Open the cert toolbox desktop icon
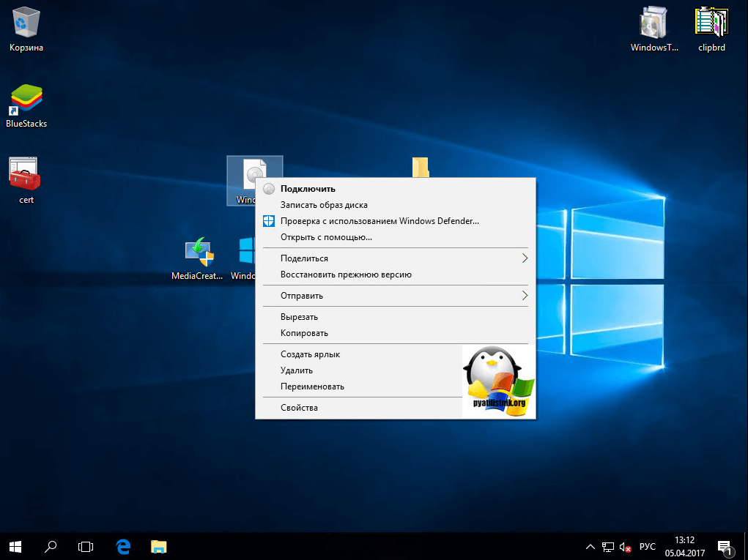 click(x=26, y=175)
